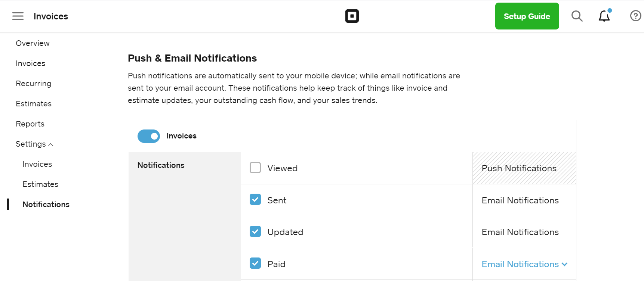Open the hamburger navigation menu
The width and height of the screenshot is (644, 281).
[18, 16]
